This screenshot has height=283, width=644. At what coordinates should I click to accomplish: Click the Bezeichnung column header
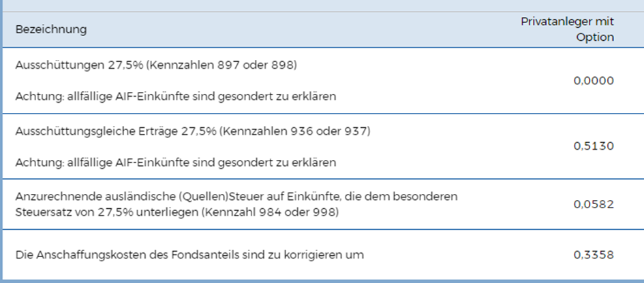point(51,29)
